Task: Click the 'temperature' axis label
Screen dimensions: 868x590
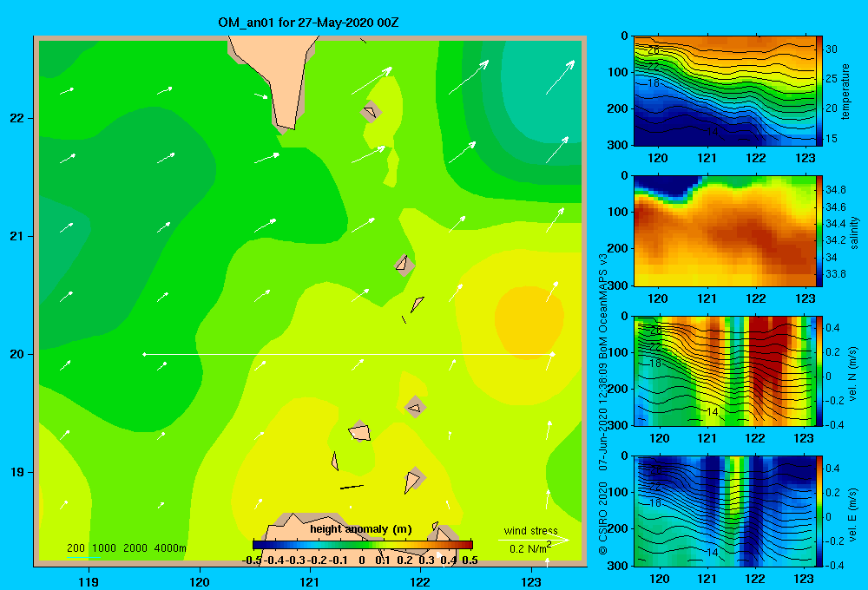Action: pyautogui.click(x=845, y=91)
